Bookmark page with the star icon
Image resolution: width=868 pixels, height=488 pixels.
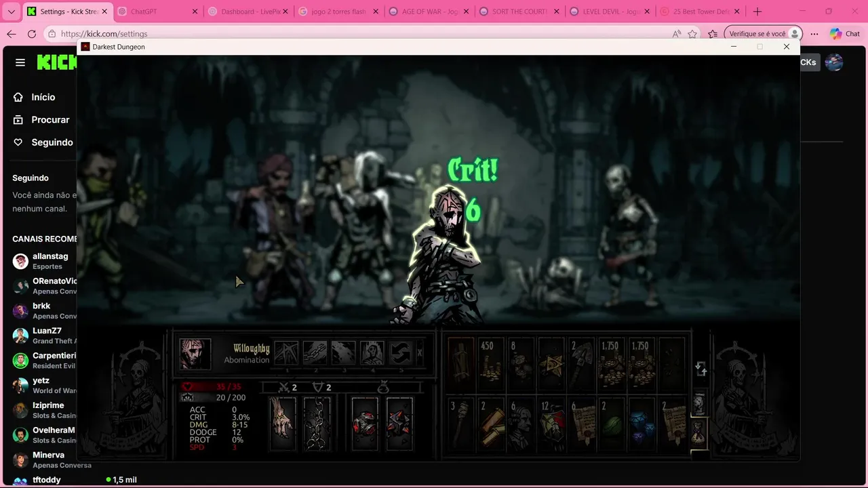(x=692, y=34)
